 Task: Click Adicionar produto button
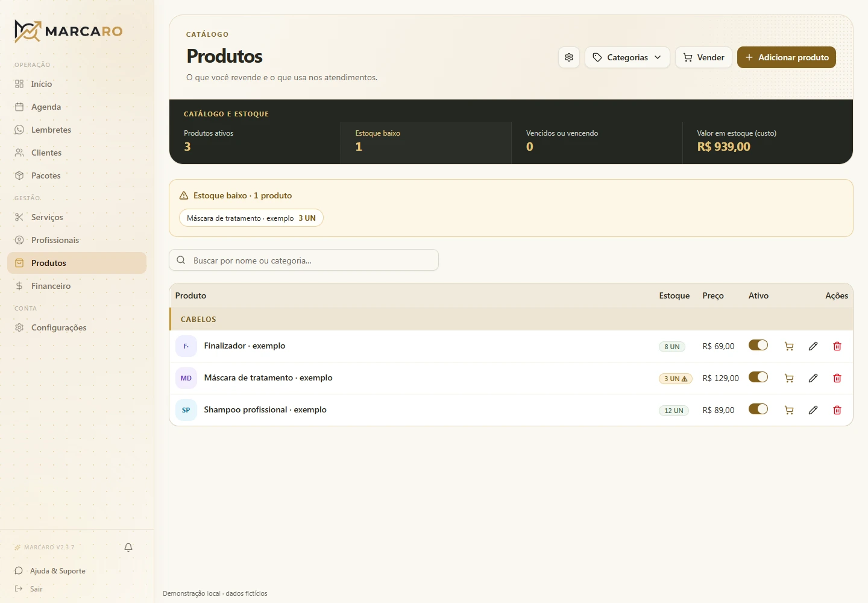coord(787,57)
